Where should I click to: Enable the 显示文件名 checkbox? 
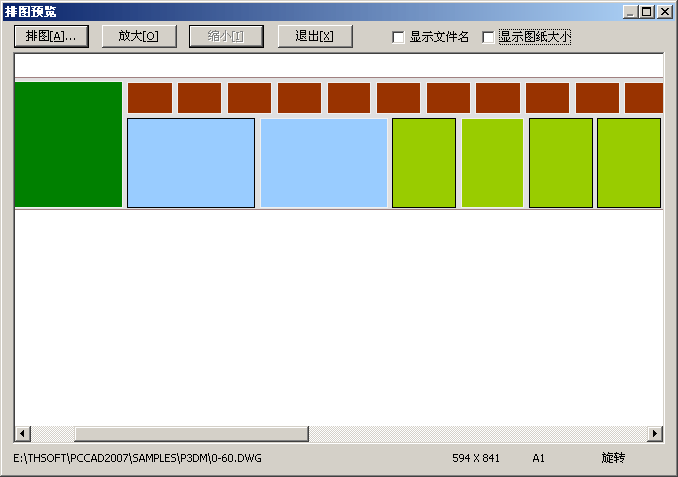point(399,37)
